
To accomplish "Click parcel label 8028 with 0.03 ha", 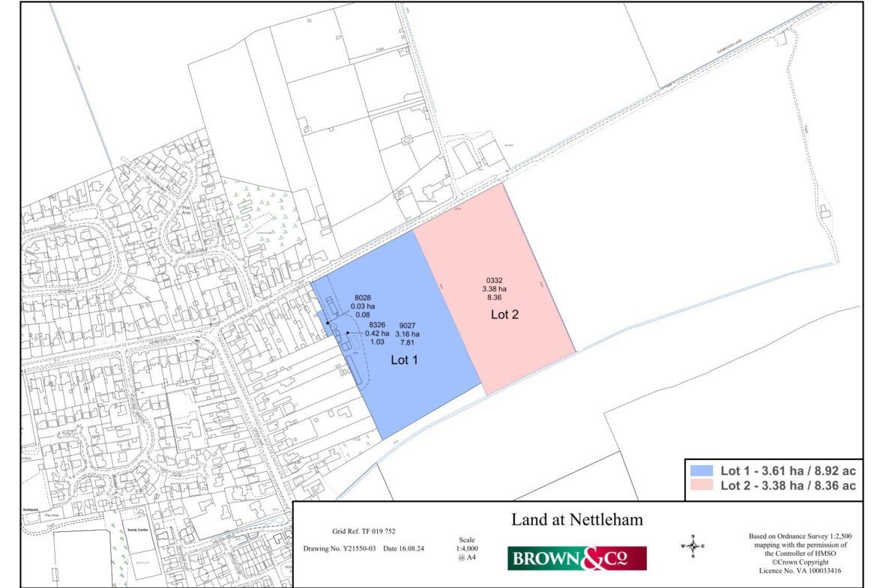I will 363,306.
